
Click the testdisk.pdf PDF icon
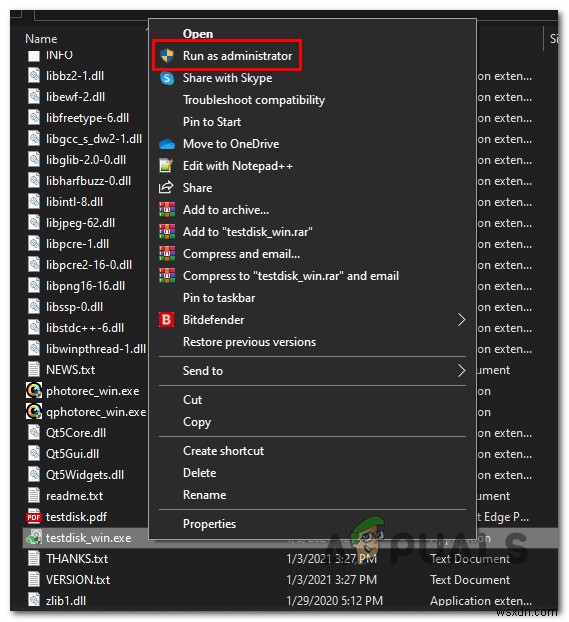click(34, 517)
